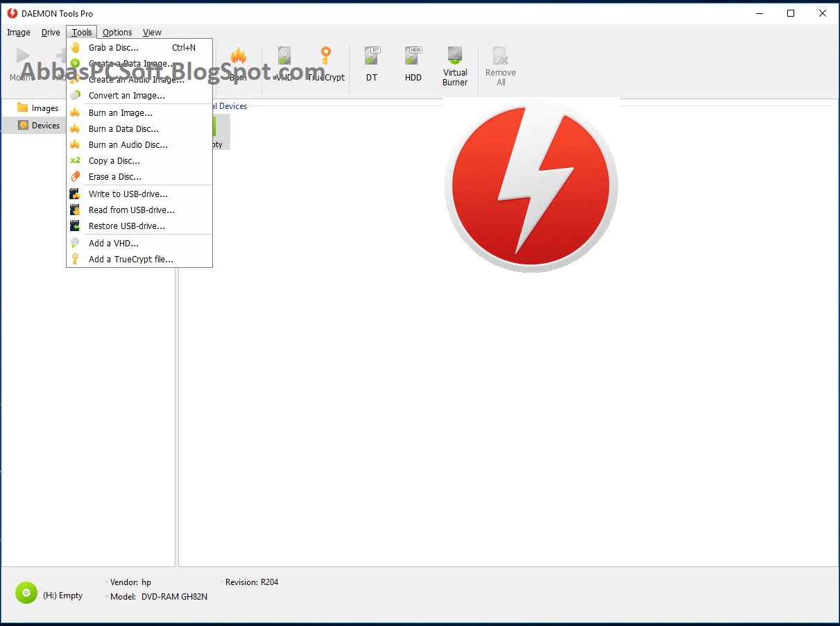Click the key icon beside Add a TrueCrypt file
Image resolution: width=840 pixels, height=626 pixels.
[76, 259]
